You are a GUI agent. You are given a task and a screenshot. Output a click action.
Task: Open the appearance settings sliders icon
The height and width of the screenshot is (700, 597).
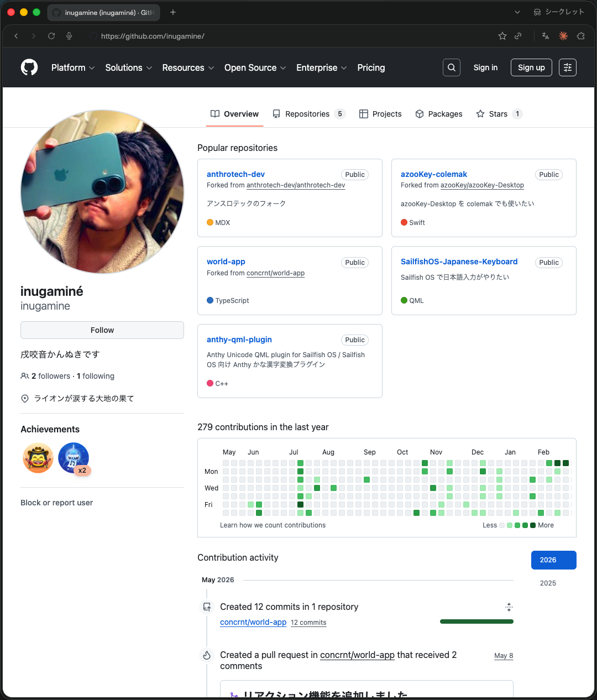point(568,67)
